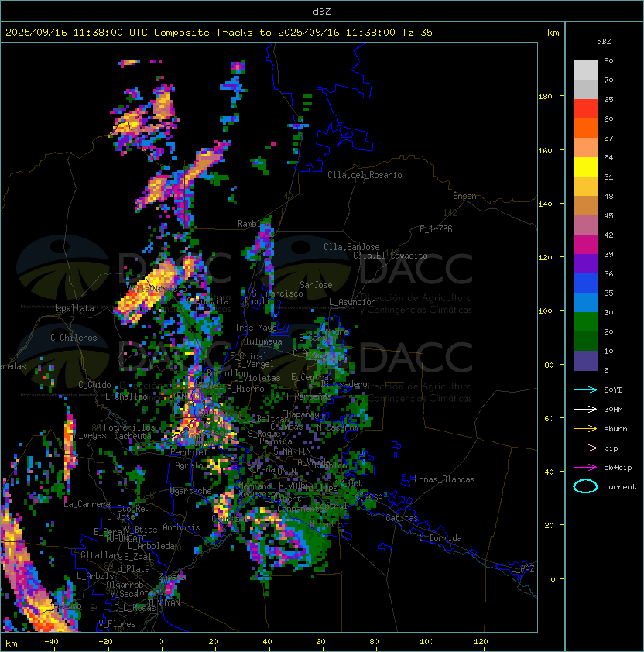Image resolution: width=644 pixels, height=652 pixels.
Task: Click the 'V_Flores' map label
Action: [x=117, y=624]
